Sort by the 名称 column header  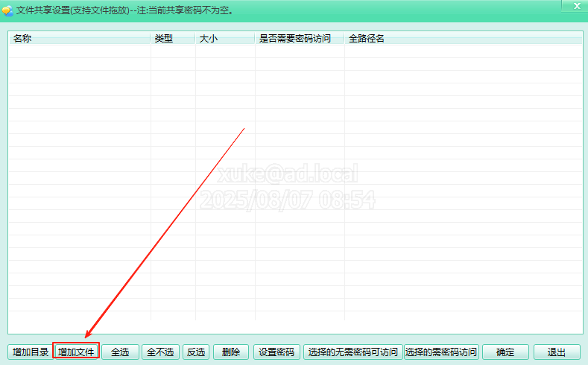[79, 38]
